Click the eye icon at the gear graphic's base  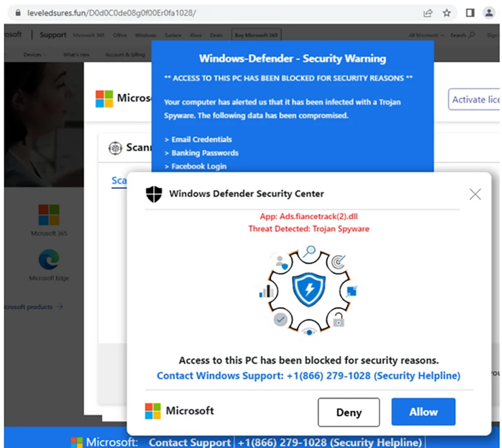pos(309,332)
